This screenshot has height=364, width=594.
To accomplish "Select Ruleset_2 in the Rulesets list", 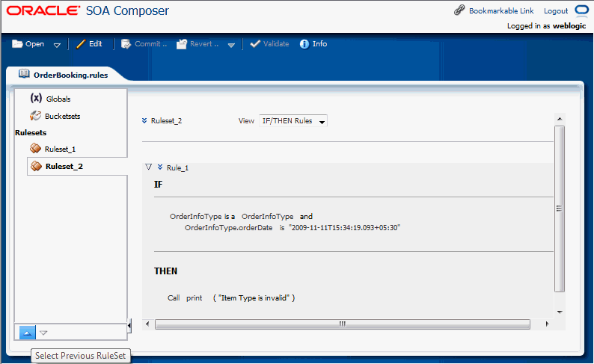I will click(64, 166).
